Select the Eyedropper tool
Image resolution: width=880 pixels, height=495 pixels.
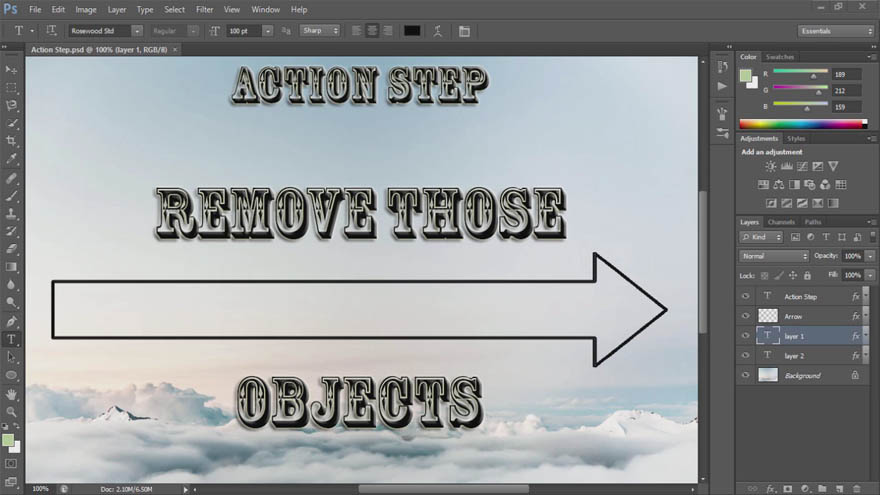coord(11,159)
